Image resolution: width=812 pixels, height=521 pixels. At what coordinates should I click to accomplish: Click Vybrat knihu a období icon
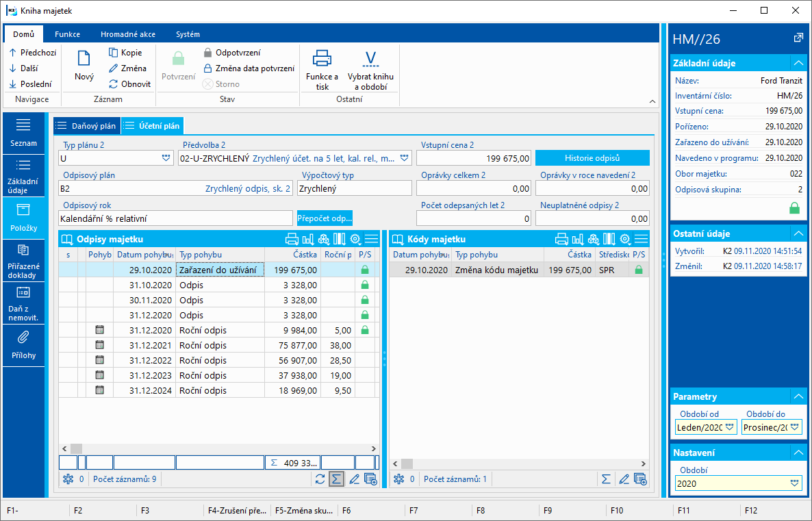[x=370, y=59]
